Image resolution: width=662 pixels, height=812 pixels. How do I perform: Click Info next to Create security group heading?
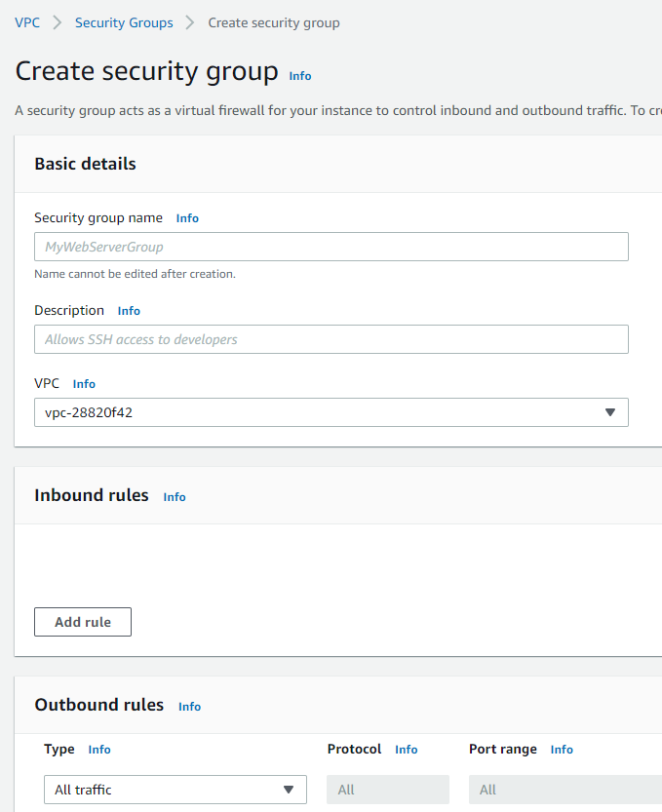pyautogui.click(x=300, y=76)
